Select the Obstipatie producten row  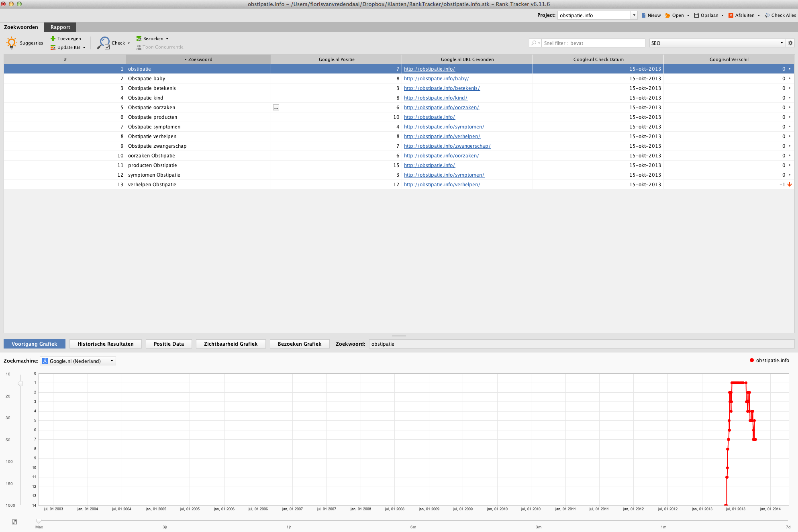click(x=399, y=117)
